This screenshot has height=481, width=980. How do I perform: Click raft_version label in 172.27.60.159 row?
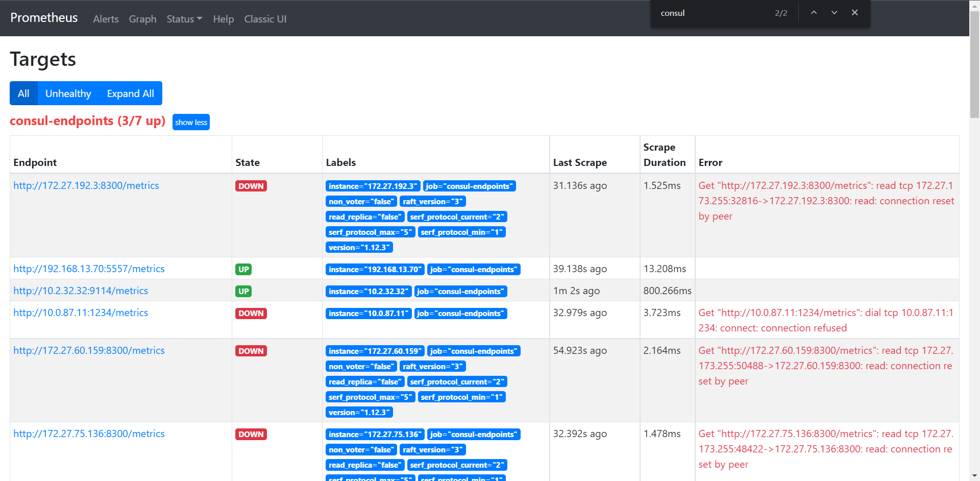tap(433, 366)
